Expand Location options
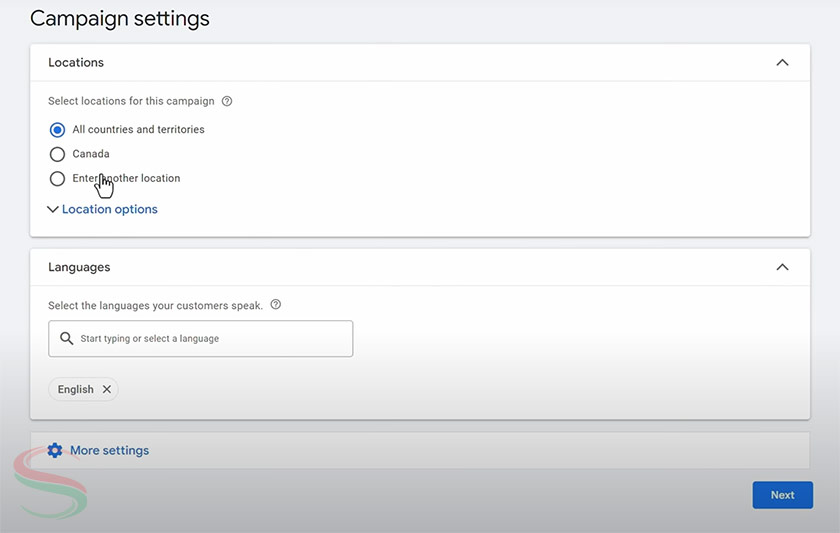840x533 pixels. (110, 210)
